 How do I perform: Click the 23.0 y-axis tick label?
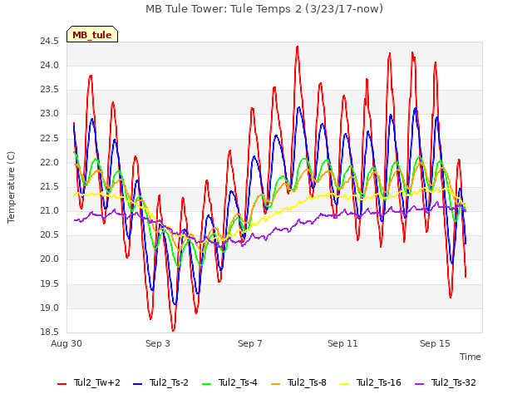(x=50, y=114)
